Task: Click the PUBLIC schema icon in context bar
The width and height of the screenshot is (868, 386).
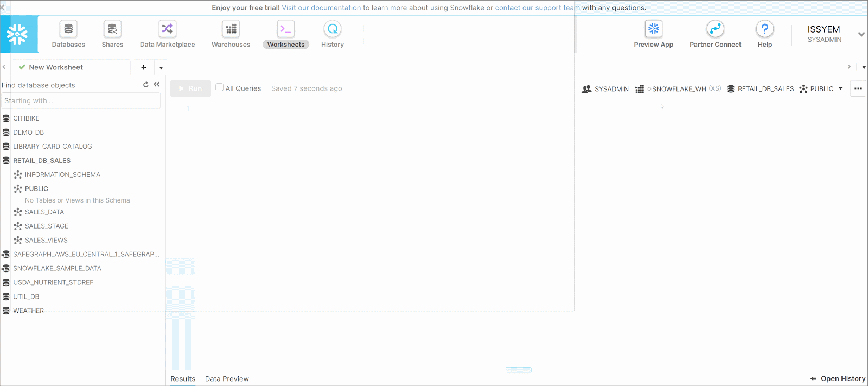Action: tap(803, 89)
